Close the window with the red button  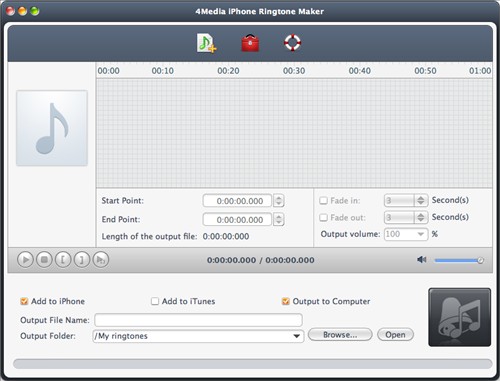[x=11, y=11]
